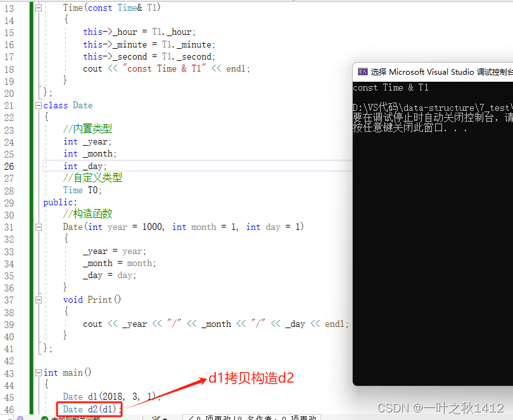Click line number 43 in the gutter
The height and width of the screenshot is (420, 513).
tap(9, 373)
